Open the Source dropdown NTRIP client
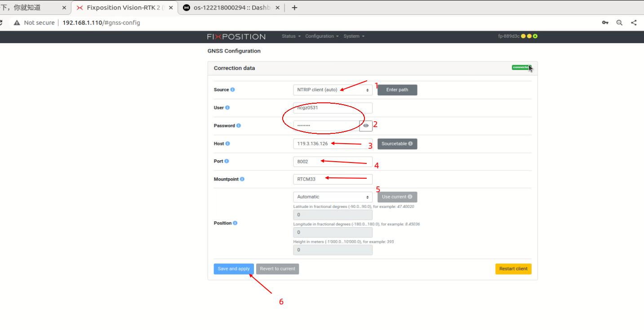Screen dimensions: 644x330 click(x=333, y=90)
